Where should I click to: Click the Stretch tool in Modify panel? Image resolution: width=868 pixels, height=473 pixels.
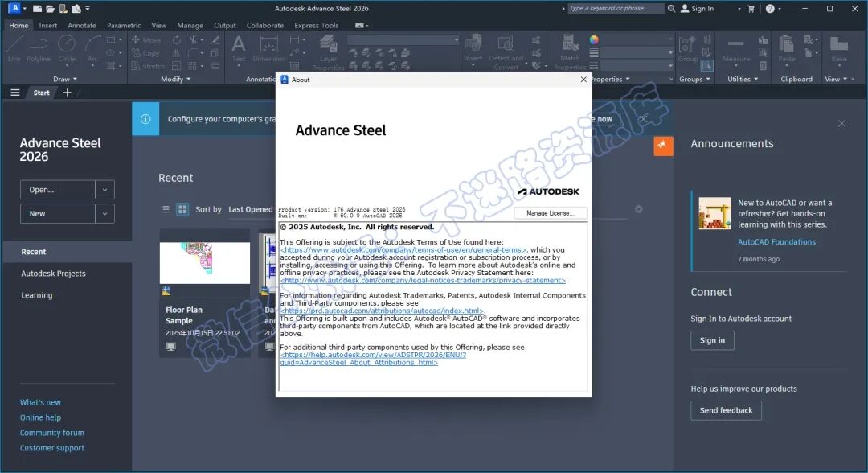pos(148,66)
